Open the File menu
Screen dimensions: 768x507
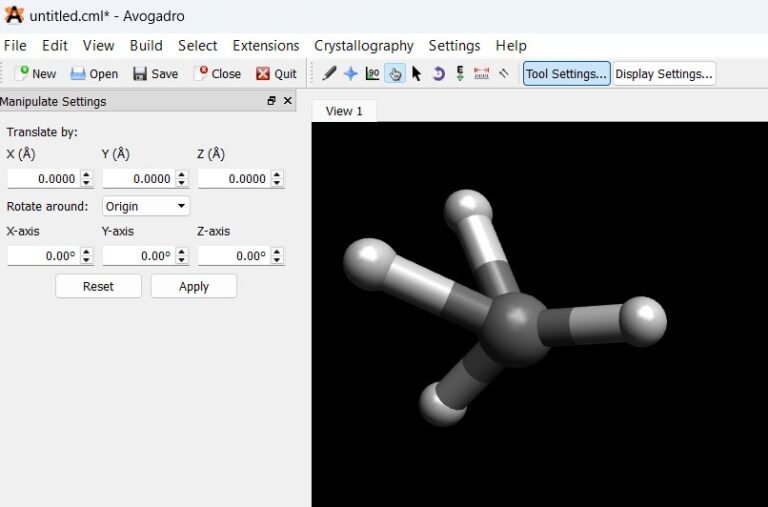pos(15,46)
